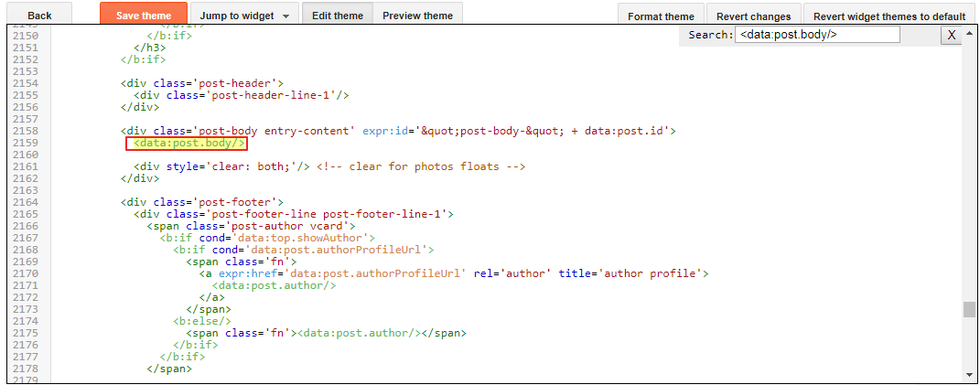Click the post-footer-line-1 div line
980x385 pixels.
[x=293, y=214]
